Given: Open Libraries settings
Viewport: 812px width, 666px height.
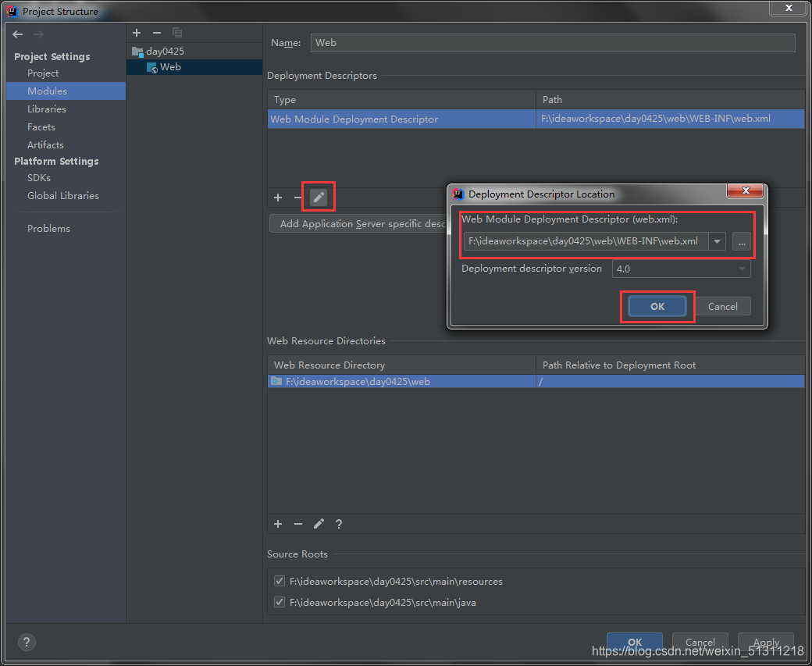Looking at the screenshot, I should pos(47,109).
